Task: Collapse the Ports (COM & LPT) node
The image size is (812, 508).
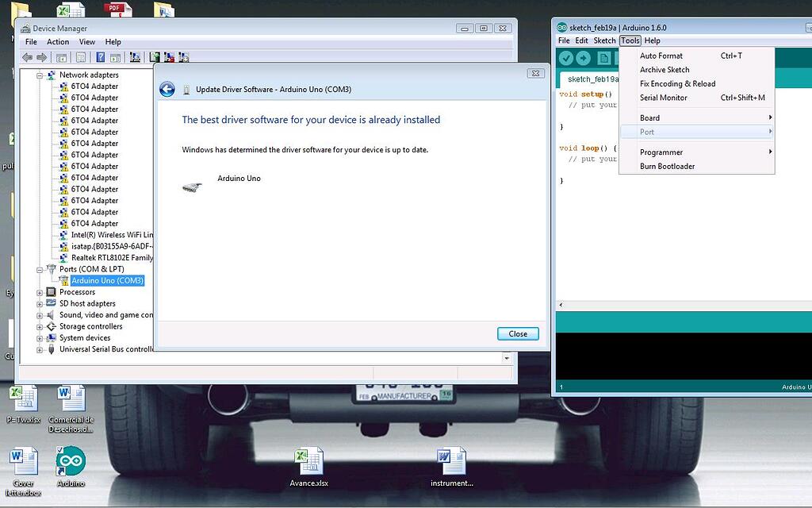Action: [x=40, y=270]
